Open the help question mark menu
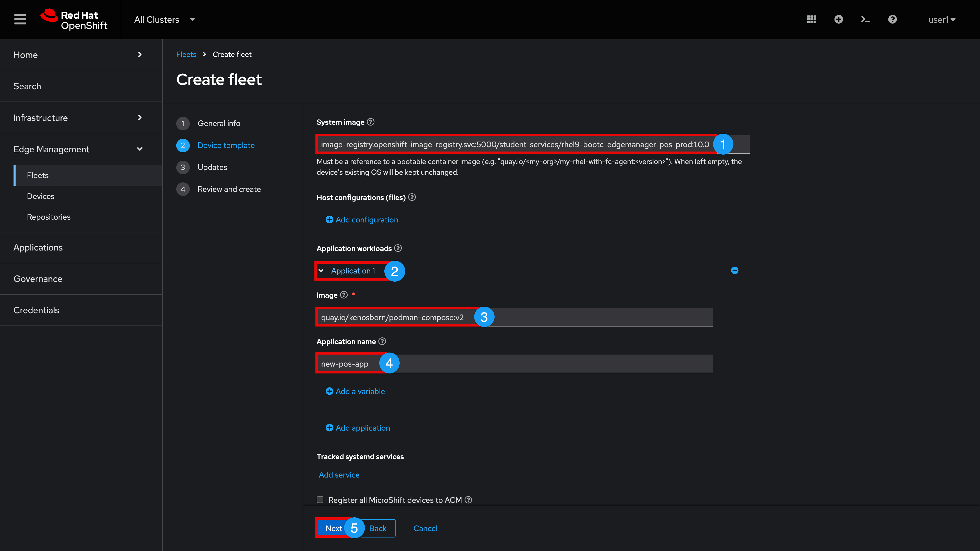Screen dimensions: 980x551 (x=892, y=19)
